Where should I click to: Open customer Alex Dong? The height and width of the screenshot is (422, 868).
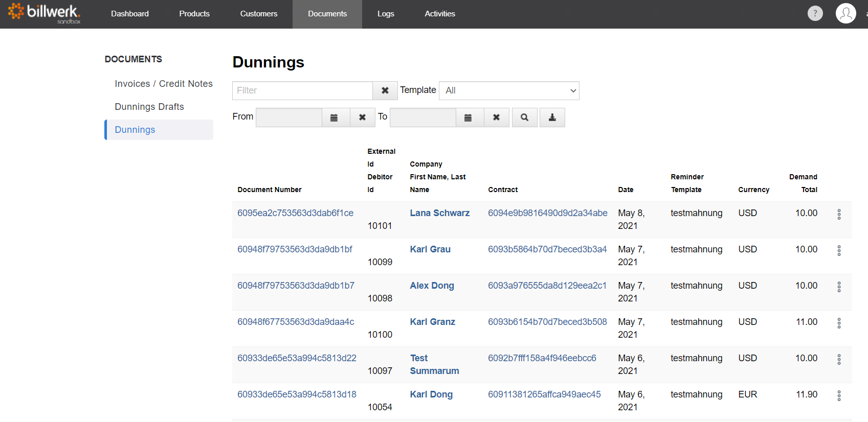pyautogui.click(x=432, y=286)
